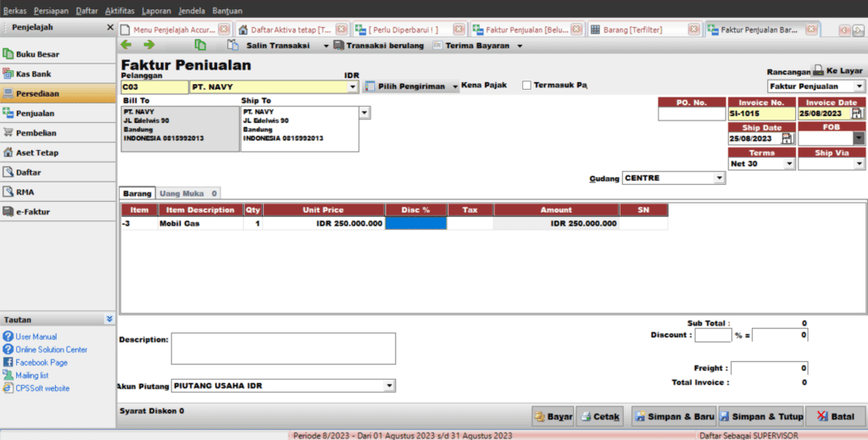Open Transaksi berulang

click(379, 46)
